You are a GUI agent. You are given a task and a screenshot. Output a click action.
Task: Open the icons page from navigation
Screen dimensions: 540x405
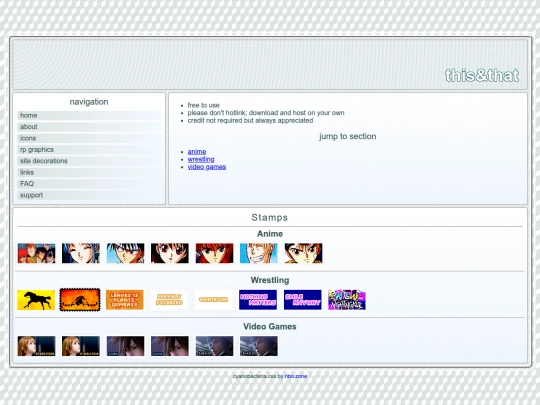89,138
